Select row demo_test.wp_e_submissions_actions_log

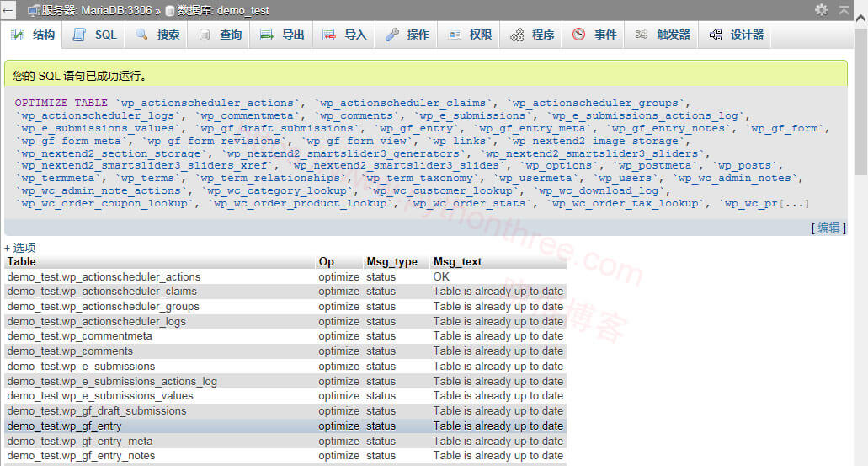click(285, 381)
